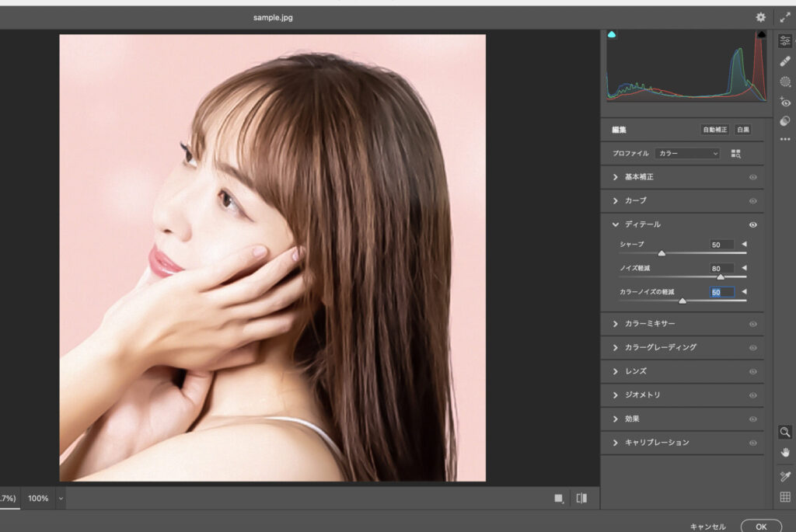This screenshot has height=532, width=796.
Task: Select the Healing bandage tool
Action: 785,61
